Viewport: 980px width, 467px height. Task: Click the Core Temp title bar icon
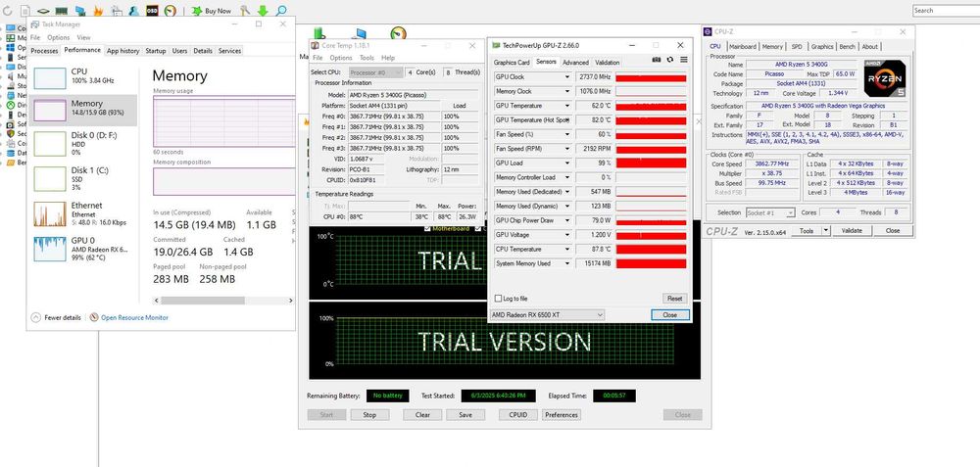point(316,46)
